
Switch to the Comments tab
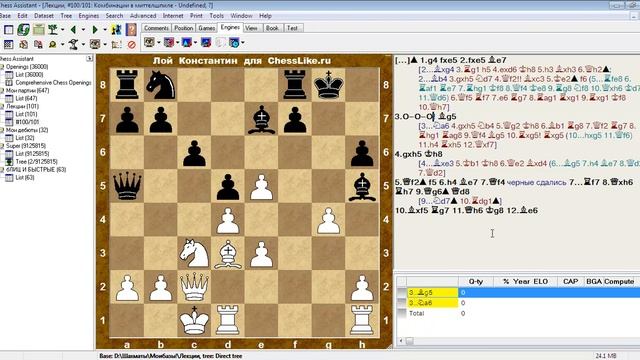[156, 28]
